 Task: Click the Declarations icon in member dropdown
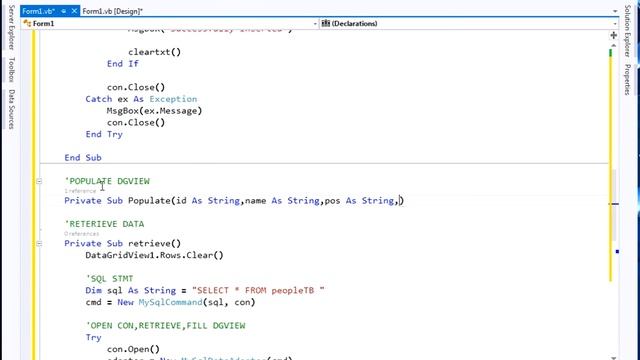[325, 24]
